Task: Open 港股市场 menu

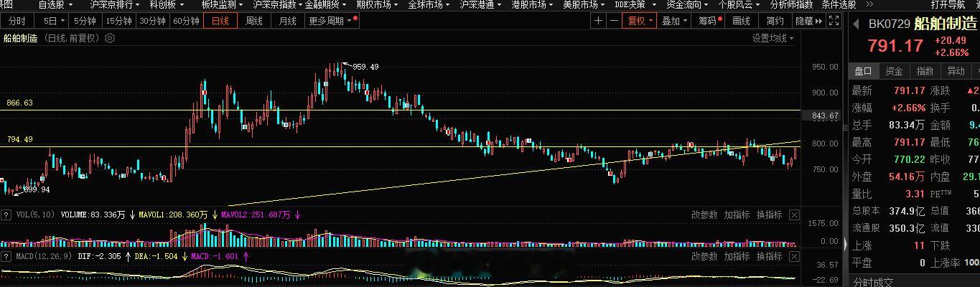Action: coord(532,4)
